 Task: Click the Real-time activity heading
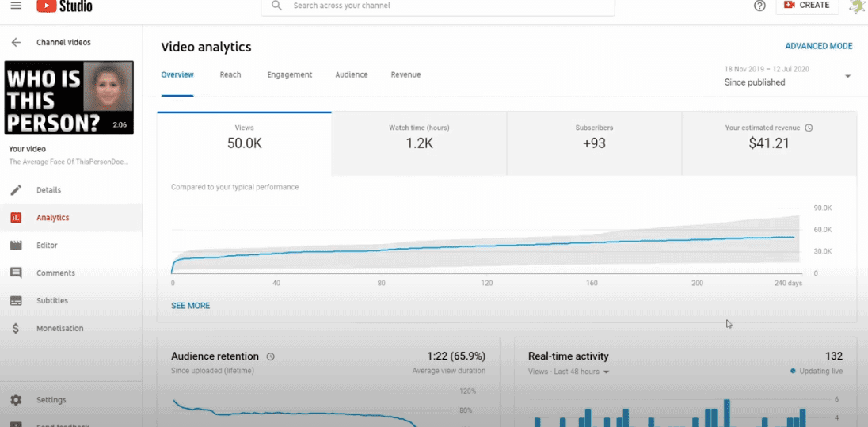(x=569, y=356)
